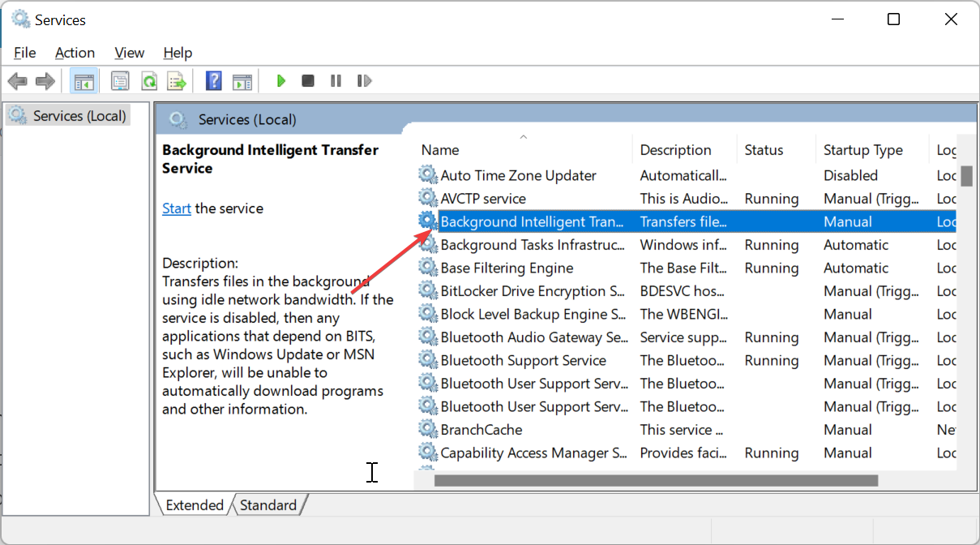This screenshot has width=980, height=545.
Task: Click the Restart Service toolbar icon
Action: click(365, 81)
